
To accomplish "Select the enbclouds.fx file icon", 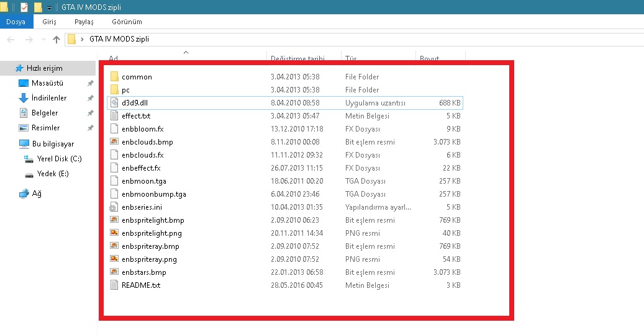I will [x=115, y=155].
